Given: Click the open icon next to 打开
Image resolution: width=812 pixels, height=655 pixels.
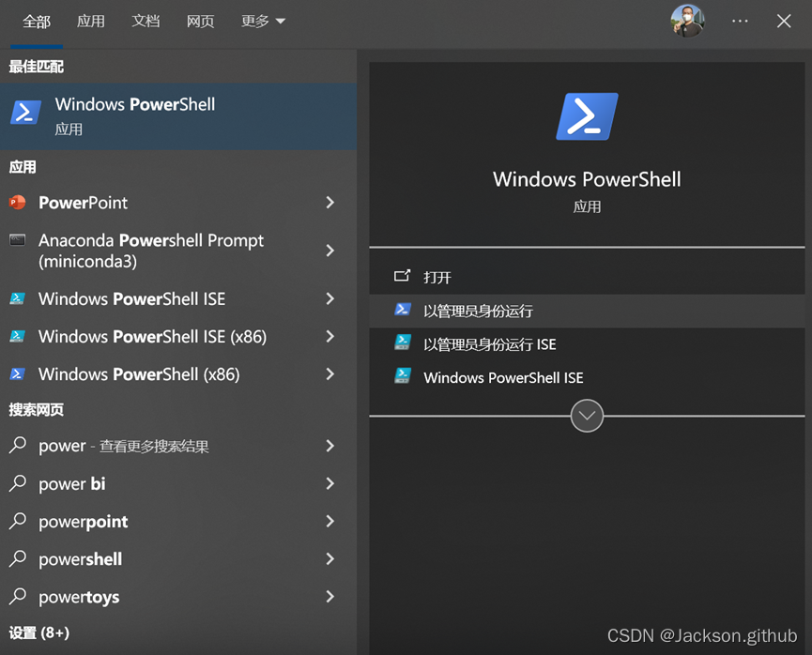Looking at the screenshot, I should (x=403, y=276).
